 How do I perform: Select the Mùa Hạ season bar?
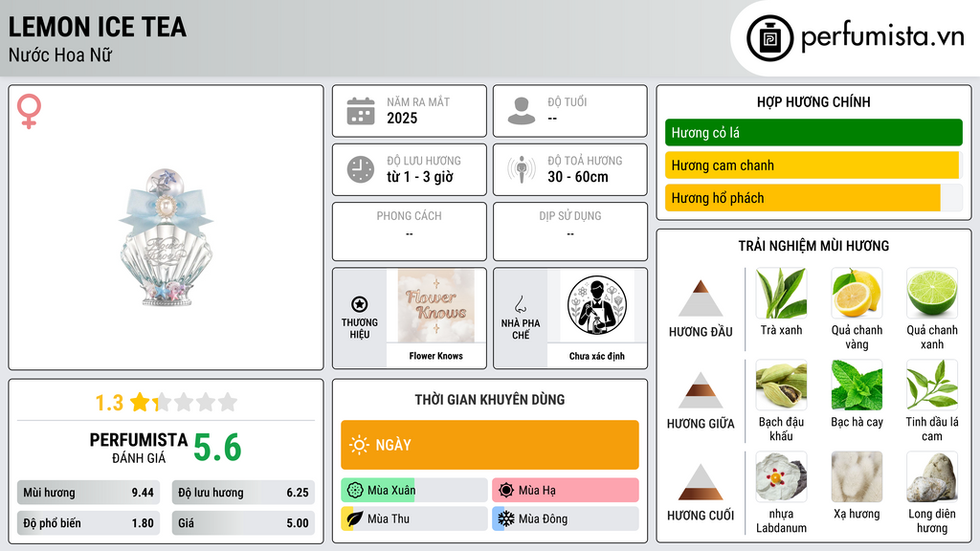pyautogui.click(x=566, y=491)
